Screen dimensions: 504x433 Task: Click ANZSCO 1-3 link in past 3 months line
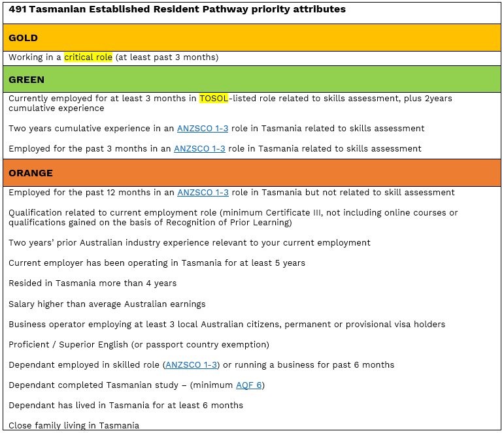199,149
